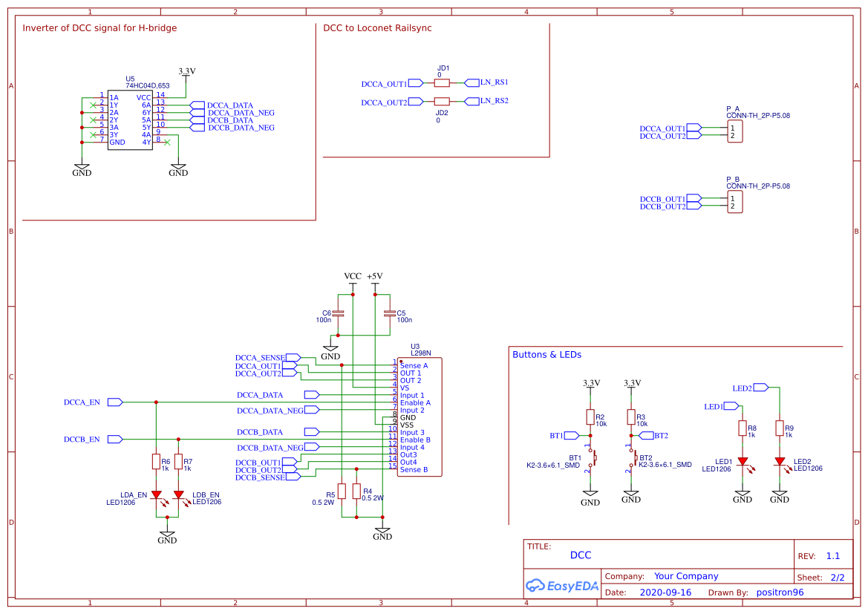Click the EasyEDA logo in the title block
Screen dimensions: 868x614
(562, 586)
